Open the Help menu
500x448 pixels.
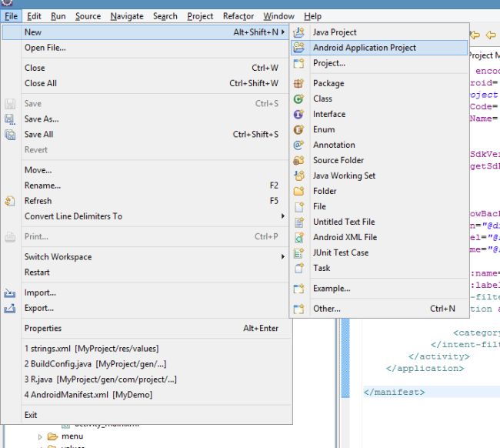(312, 16)
